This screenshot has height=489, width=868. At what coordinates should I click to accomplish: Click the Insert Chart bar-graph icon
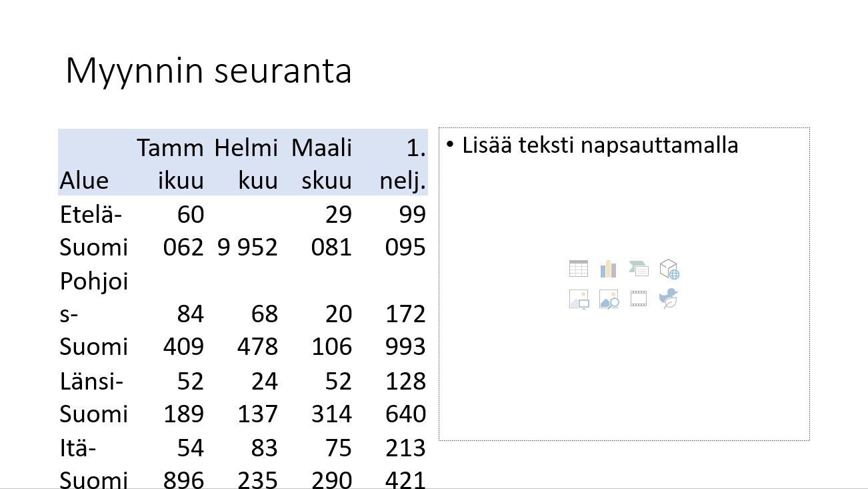tap(608, 269)
